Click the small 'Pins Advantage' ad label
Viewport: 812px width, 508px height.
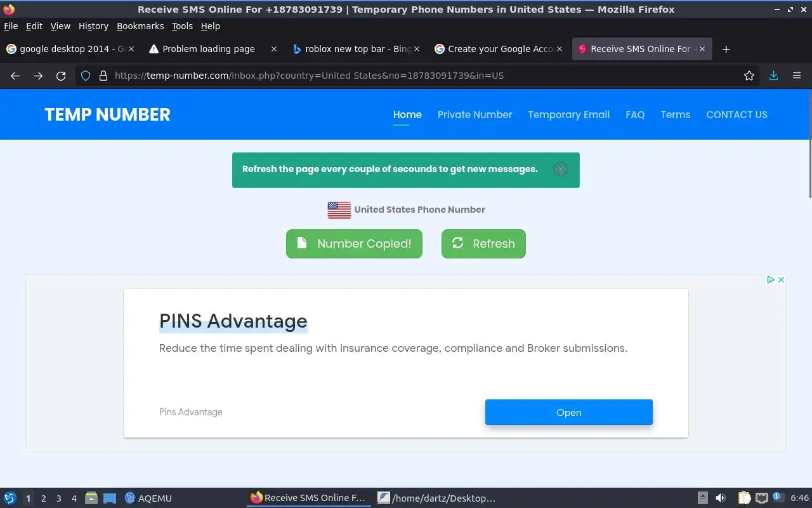[x=191, y=412]
